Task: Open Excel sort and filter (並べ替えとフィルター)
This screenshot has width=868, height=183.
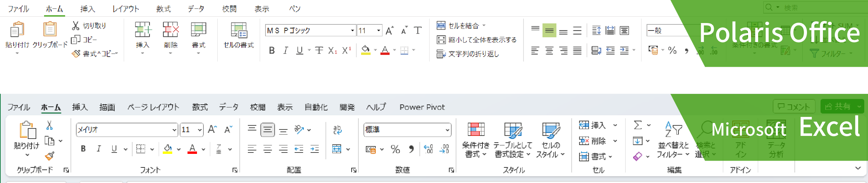Action: click(x=673, y=140)
